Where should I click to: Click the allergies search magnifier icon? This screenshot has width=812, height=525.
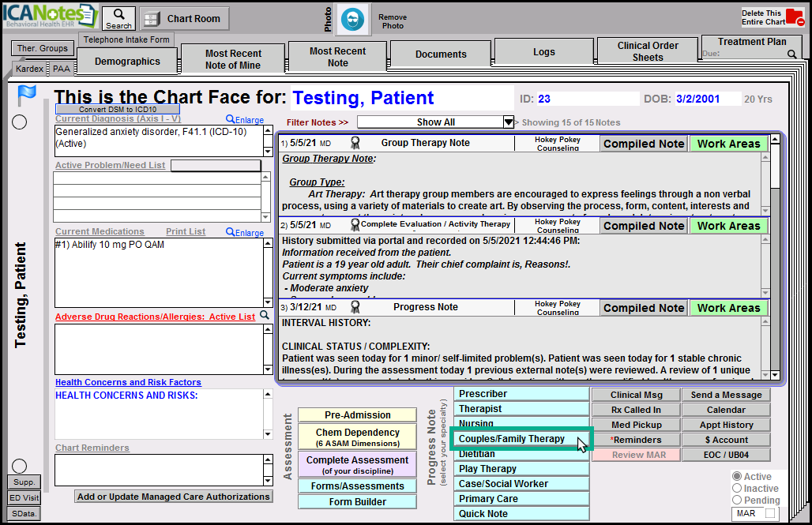pos(265,316)
